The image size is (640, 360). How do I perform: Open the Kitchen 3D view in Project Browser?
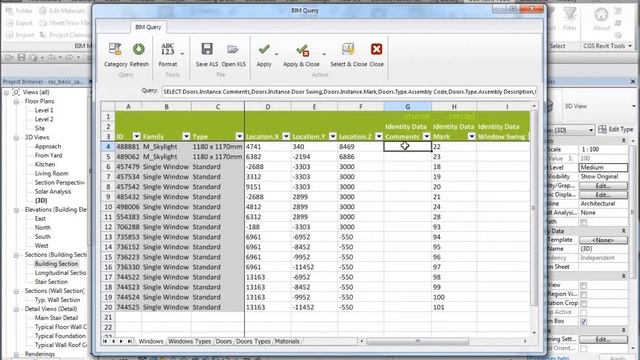tap(45, 164)
